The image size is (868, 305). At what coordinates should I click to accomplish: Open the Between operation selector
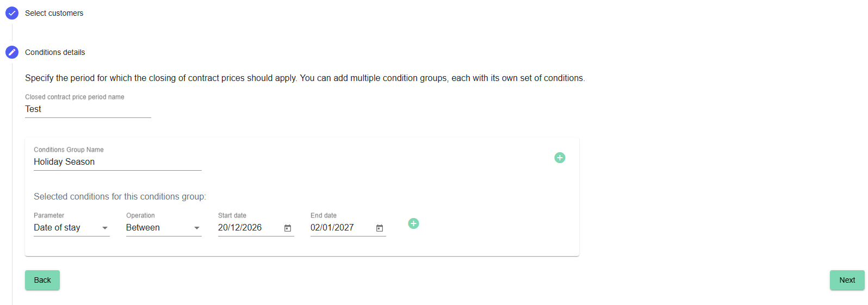tap(164, 228)
